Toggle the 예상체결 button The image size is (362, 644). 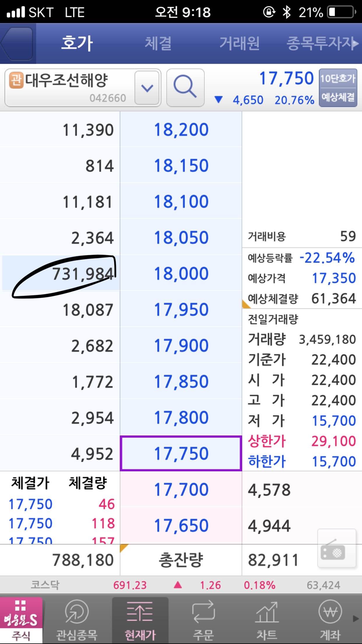pos(338,97)
